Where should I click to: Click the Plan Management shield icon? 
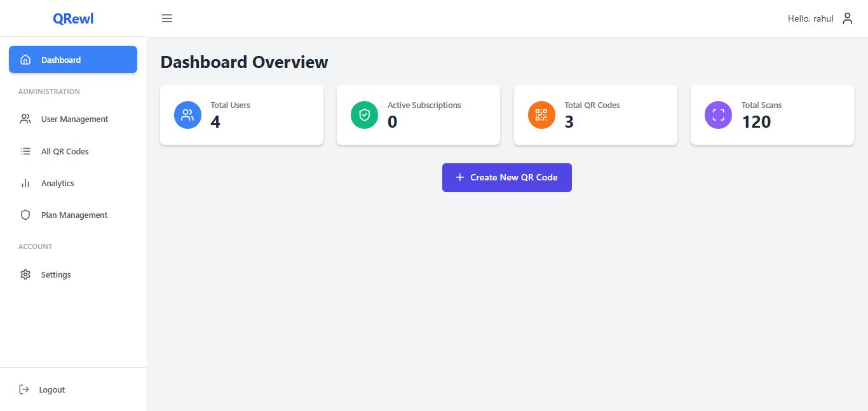point(25,215)
